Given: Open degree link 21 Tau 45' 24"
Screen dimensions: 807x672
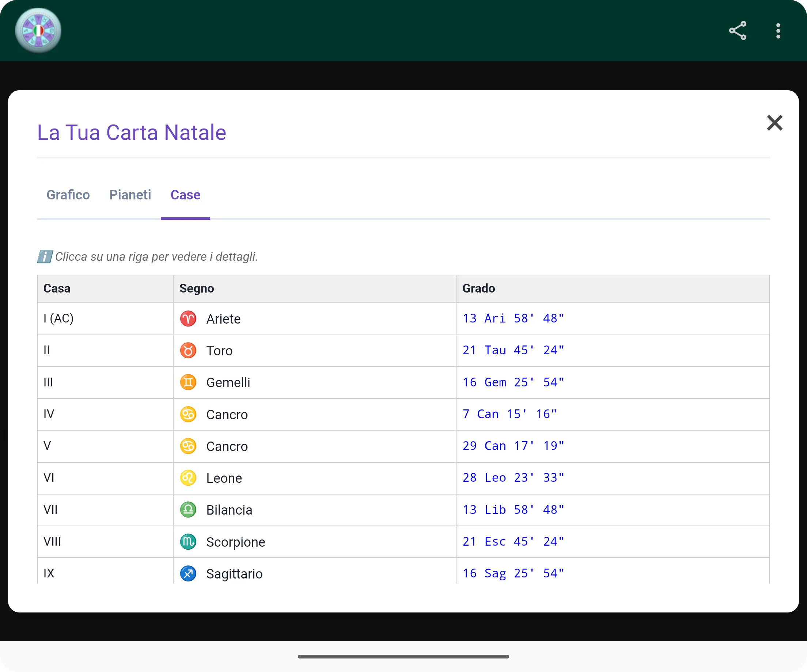Looking at the screenshot, I should coord(513,350).
